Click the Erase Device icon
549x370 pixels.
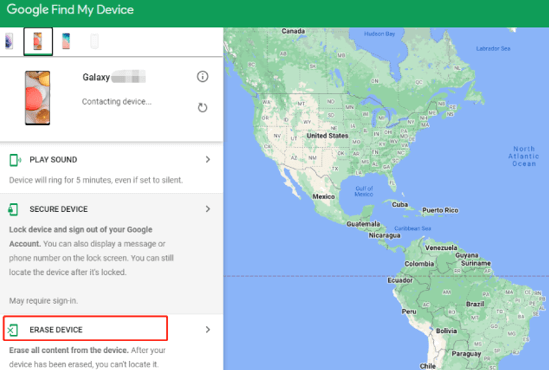(x=13, y=330)
